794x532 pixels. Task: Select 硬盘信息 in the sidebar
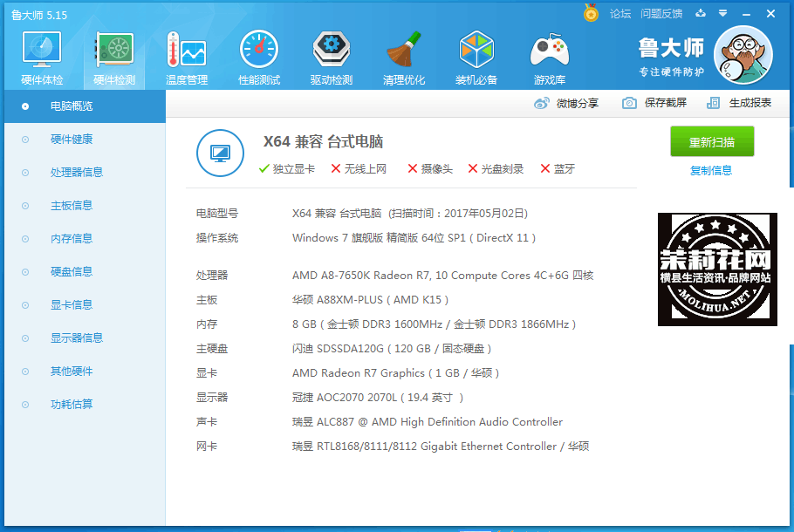(86, 272)
